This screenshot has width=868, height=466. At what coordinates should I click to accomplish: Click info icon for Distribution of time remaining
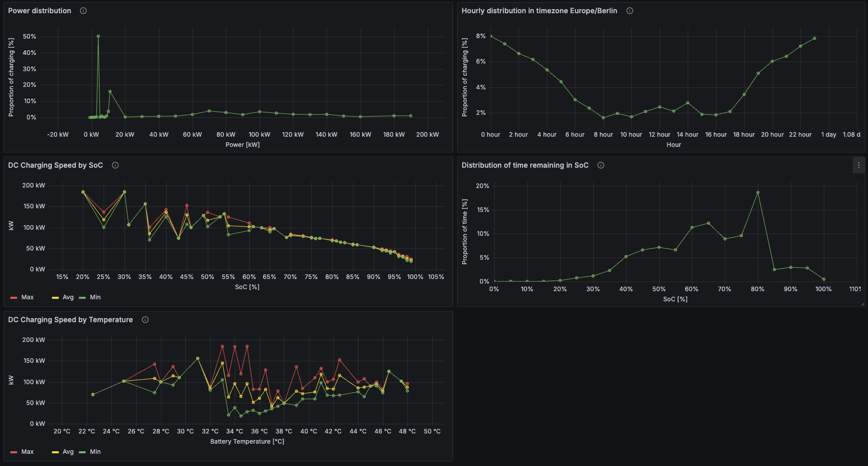(601, 165)
